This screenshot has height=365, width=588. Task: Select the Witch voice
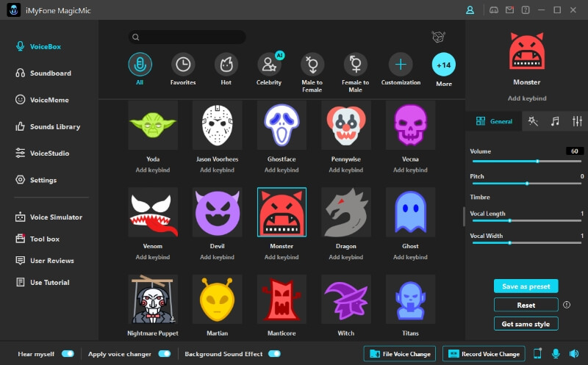pyautogui.click(x=346, y=300)
